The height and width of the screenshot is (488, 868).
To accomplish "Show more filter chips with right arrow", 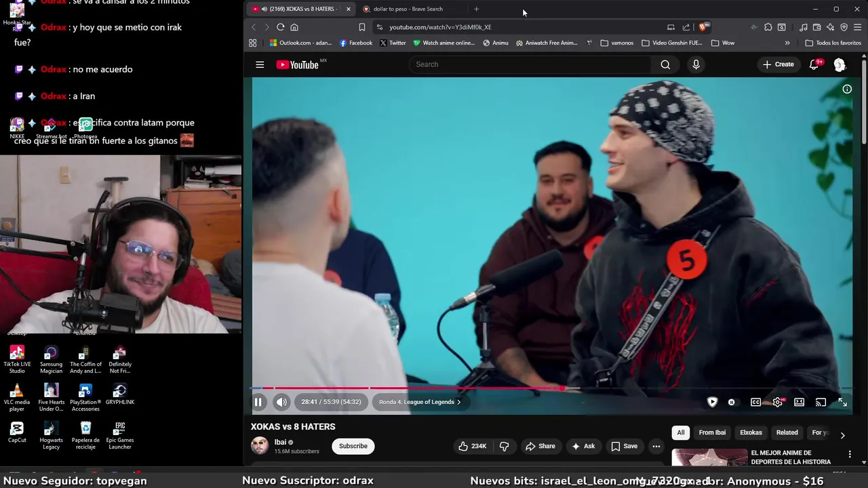I will 842,435.
